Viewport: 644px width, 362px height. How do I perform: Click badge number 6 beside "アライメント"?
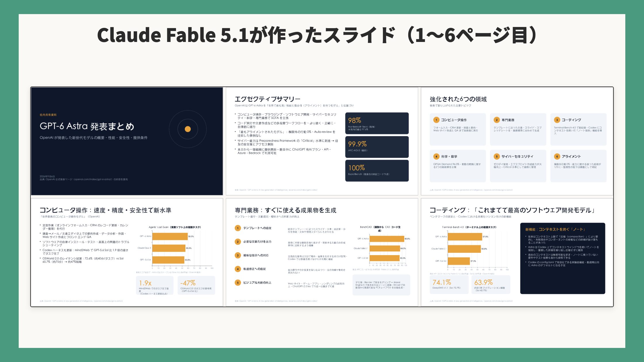click(x=557, y=157)
